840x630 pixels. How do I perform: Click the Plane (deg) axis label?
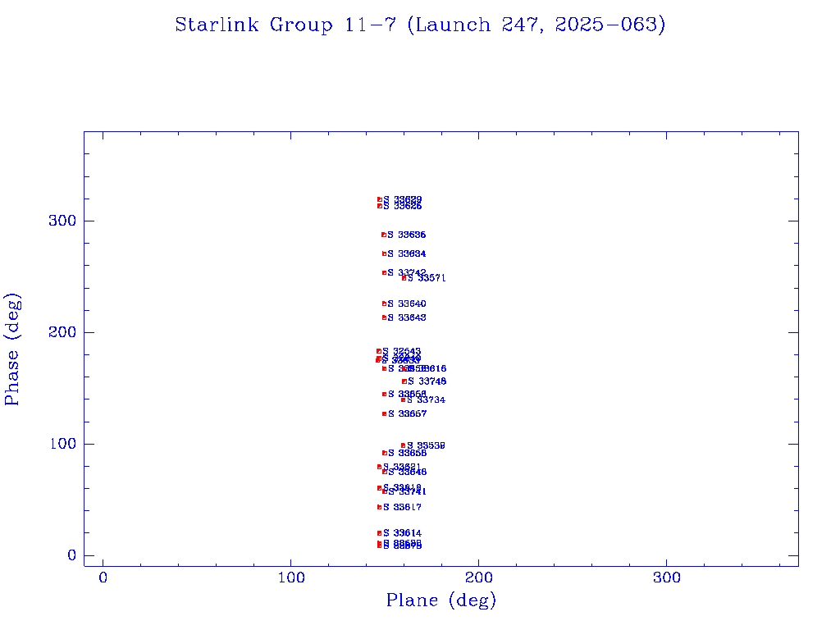(441, 600)
